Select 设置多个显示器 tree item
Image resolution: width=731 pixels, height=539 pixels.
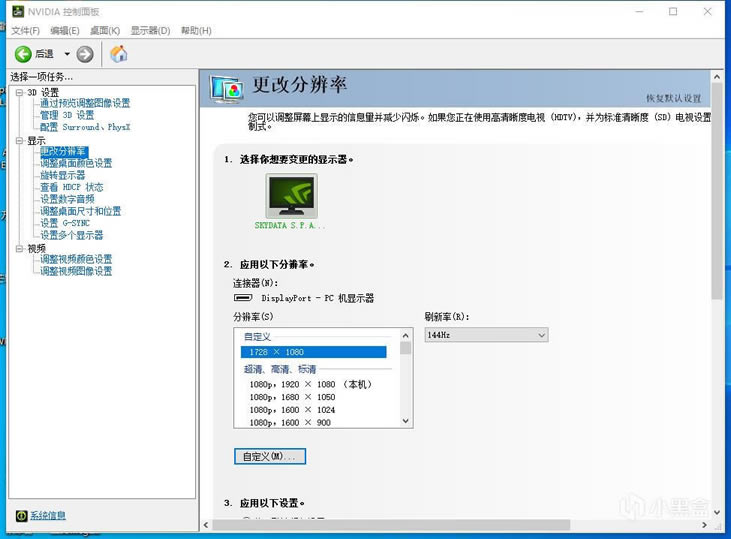pyautogui.click(x=72, y=235)
